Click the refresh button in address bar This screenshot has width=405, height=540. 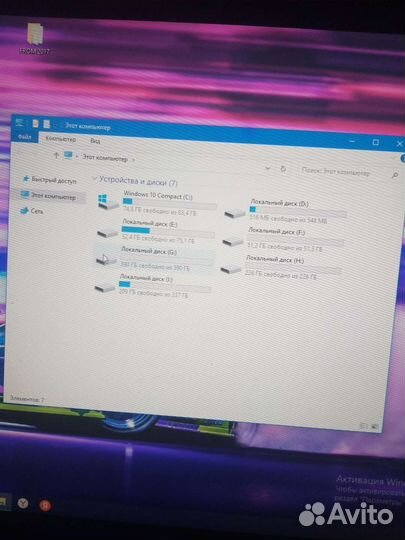[283, 169]
